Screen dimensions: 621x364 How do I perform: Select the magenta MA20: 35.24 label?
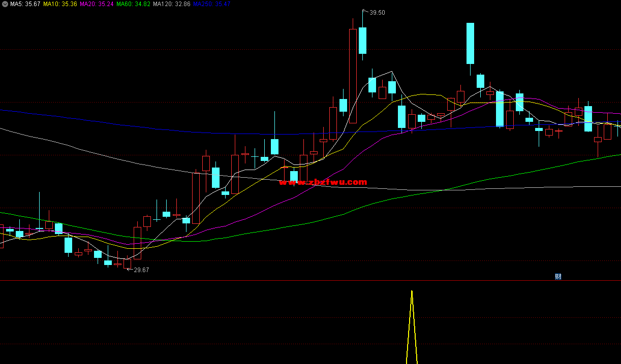97,4
